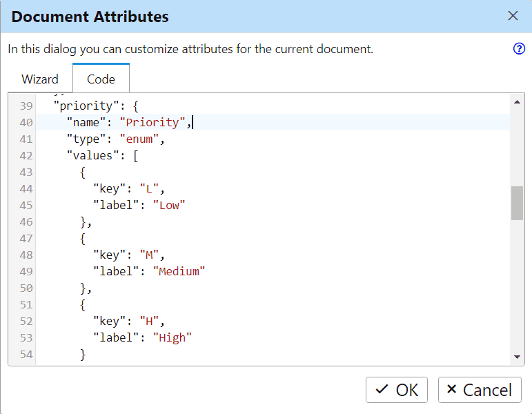The image size is (532, 414).
Task: Click the blue help question mark icon
Action: click(520, 49)
